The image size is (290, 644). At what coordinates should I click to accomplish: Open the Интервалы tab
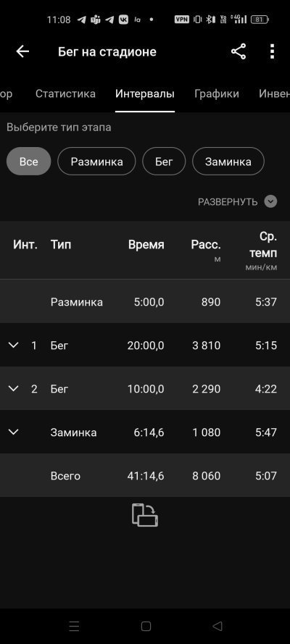coord(144,93)
